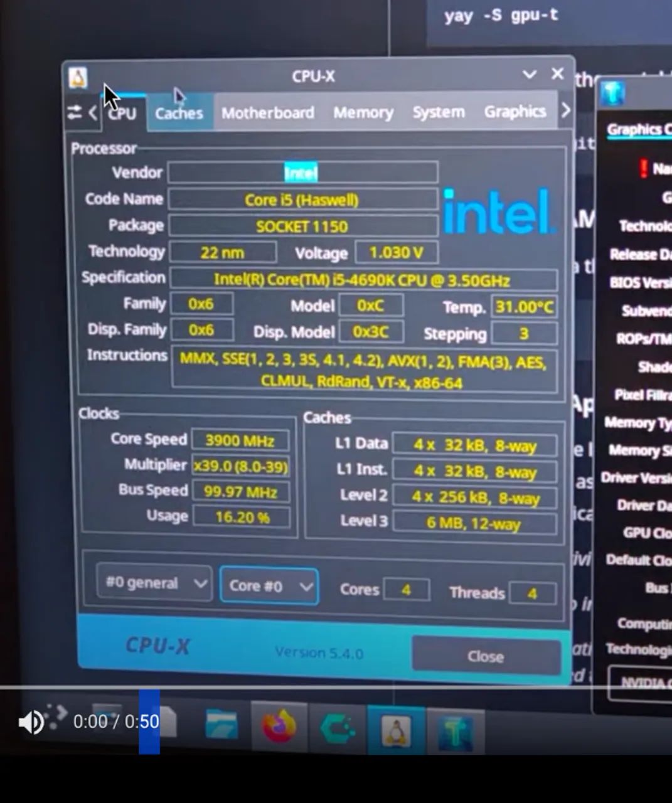Click the left tab-scroll arrow in CPU-X
Viewport: 672px width, 803px height.
tap(93, 113)
